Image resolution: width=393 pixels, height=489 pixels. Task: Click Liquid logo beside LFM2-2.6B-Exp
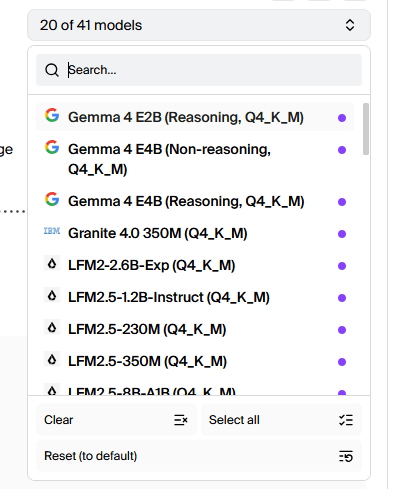pos(52,264)
